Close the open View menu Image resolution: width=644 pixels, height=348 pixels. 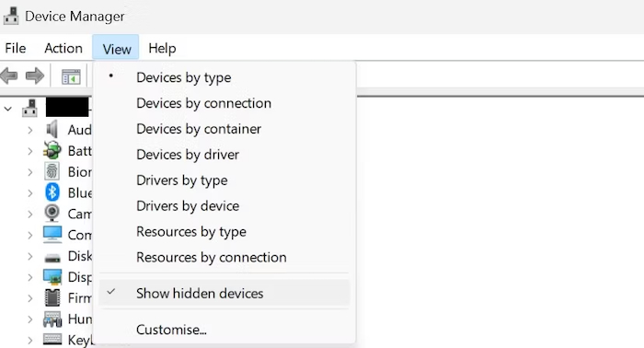(116, 48)
